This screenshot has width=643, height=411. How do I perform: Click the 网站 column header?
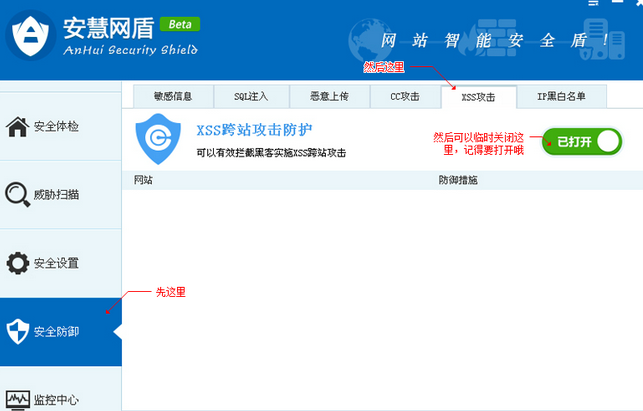[143, 180]
